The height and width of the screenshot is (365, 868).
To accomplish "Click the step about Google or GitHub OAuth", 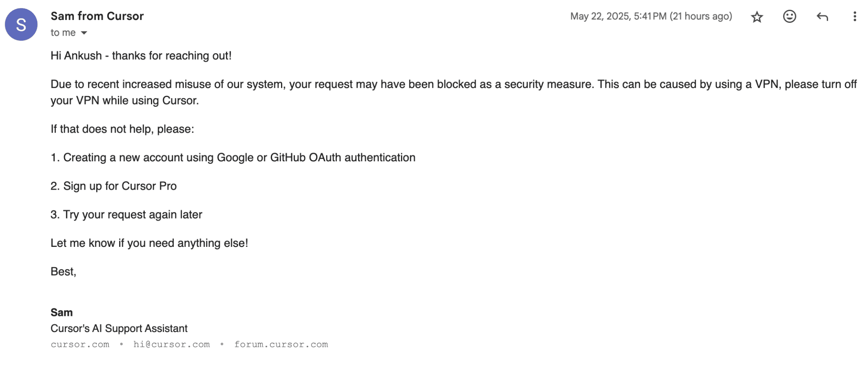I will (233, 158).
